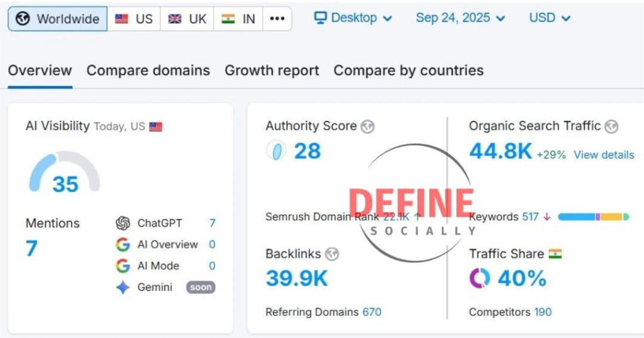
Task: Click the globe icon next to Backlinks
Action: coord(332,254)
